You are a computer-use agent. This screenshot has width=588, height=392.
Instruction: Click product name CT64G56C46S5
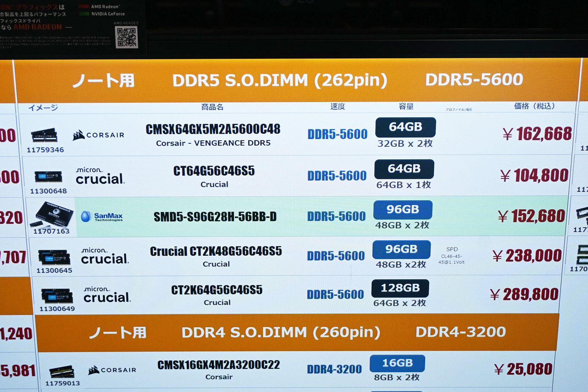pos(214,171)
